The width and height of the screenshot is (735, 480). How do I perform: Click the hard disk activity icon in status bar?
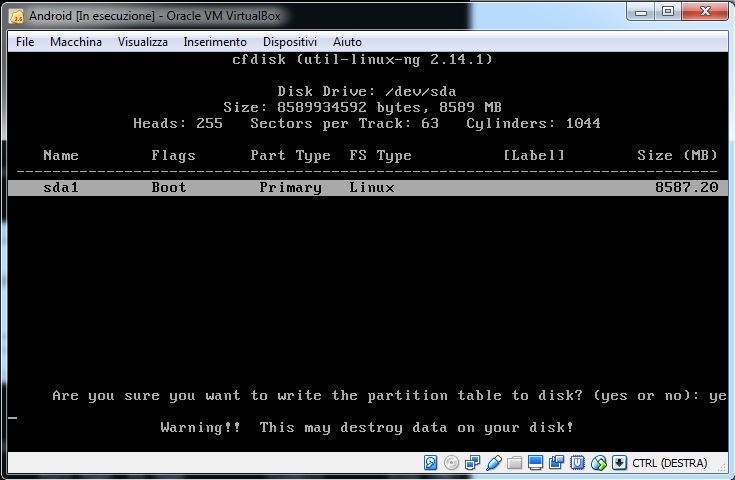[x=431, y=463]
